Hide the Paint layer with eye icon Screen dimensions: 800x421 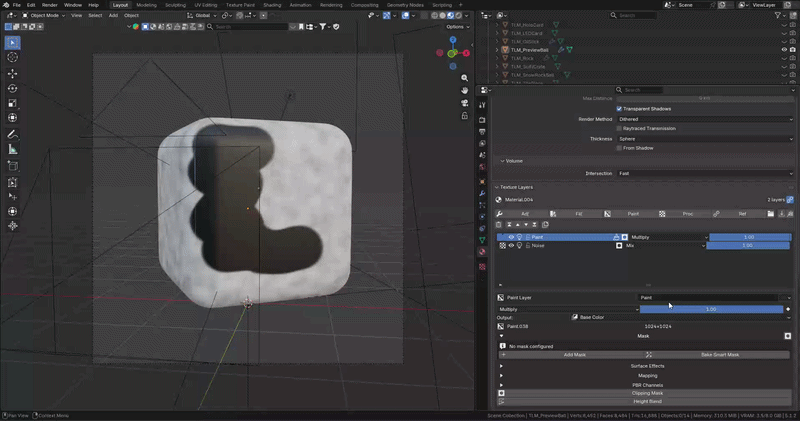[x=511, y=237]
